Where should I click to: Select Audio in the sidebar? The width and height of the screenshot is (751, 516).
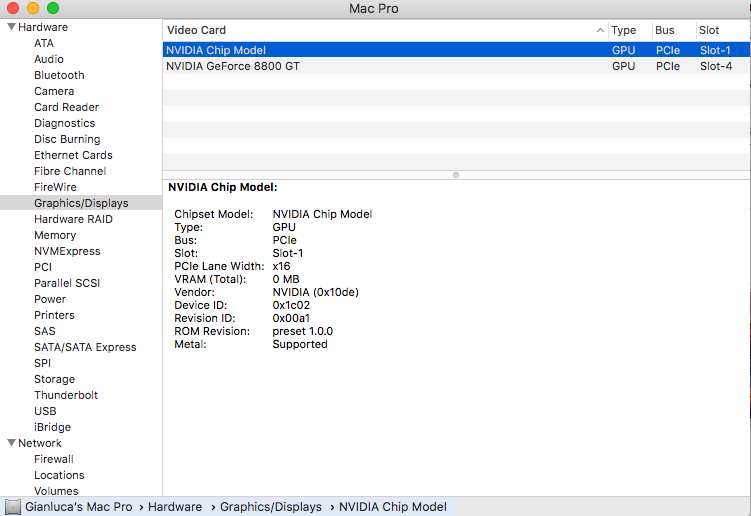coord(48,59)
